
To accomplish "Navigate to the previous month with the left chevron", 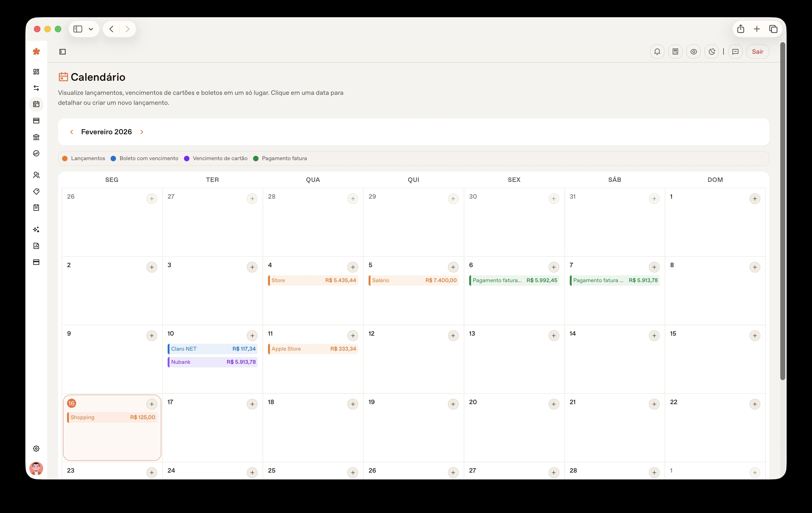I will (x=72, y=132).
